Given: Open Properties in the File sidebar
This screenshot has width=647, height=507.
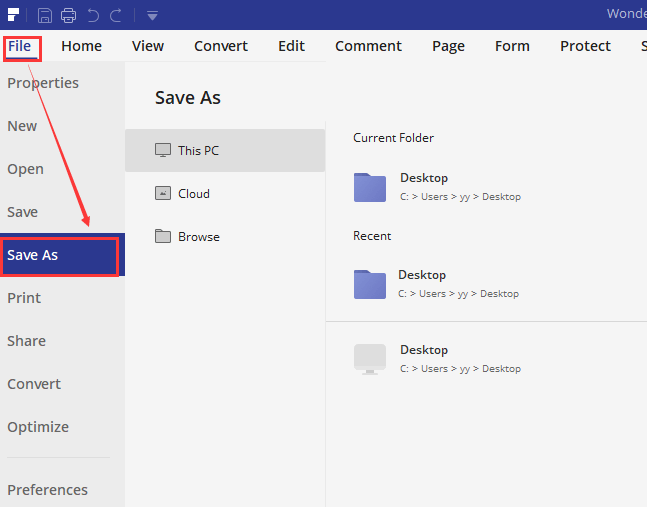Looking at the screenshot, I should pos(43,83).
